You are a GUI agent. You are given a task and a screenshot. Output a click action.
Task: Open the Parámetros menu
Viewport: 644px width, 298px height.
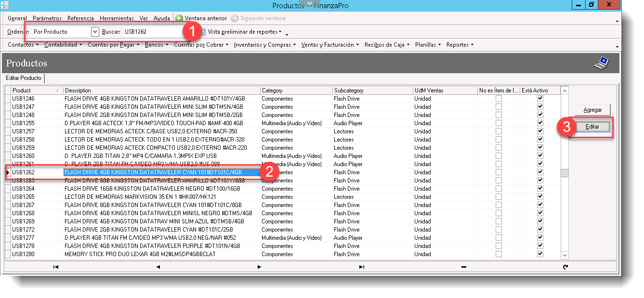click(47, 18)
